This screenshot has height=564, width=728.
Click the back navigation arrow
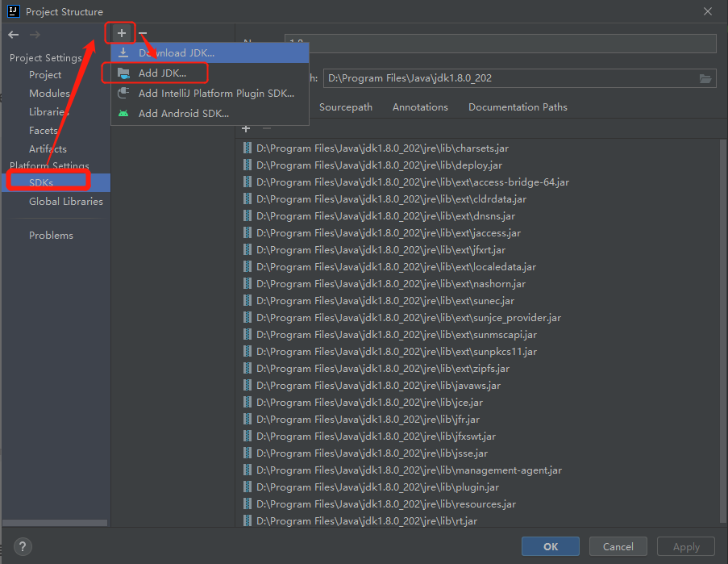pyautogui.click(x=14, y=35)
